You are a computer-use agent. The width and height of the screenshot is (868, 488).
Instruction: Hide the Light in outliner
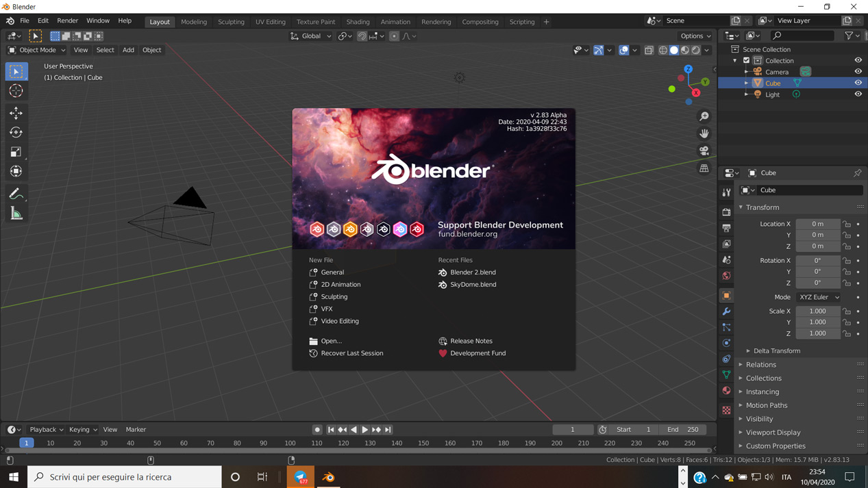click(858, 94)
